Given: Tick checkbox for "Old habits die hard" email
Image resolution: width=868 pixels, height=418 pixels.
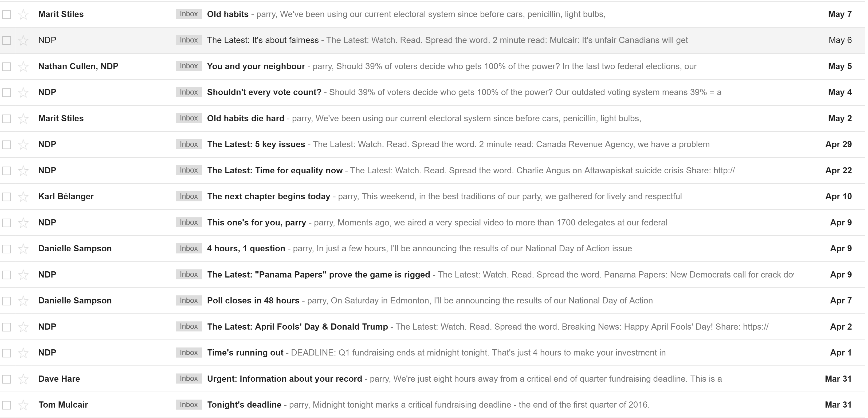Looking at the screenshot, I should point(7,119).
